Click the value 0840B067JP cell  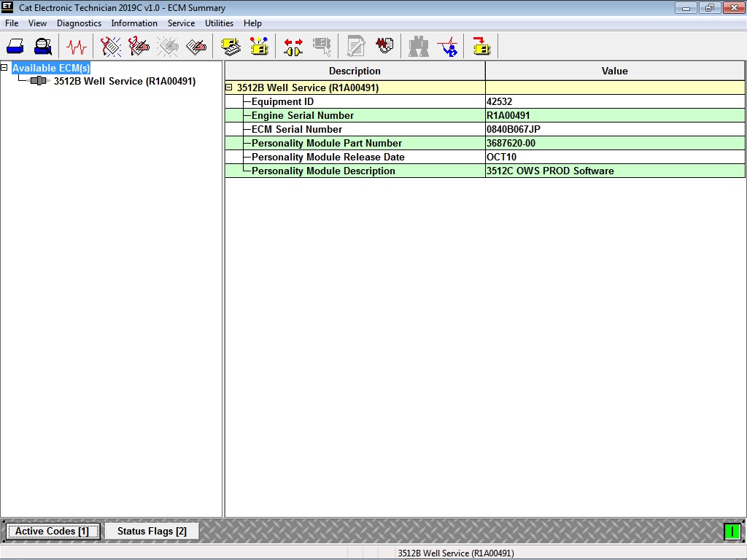coord(615,129)
